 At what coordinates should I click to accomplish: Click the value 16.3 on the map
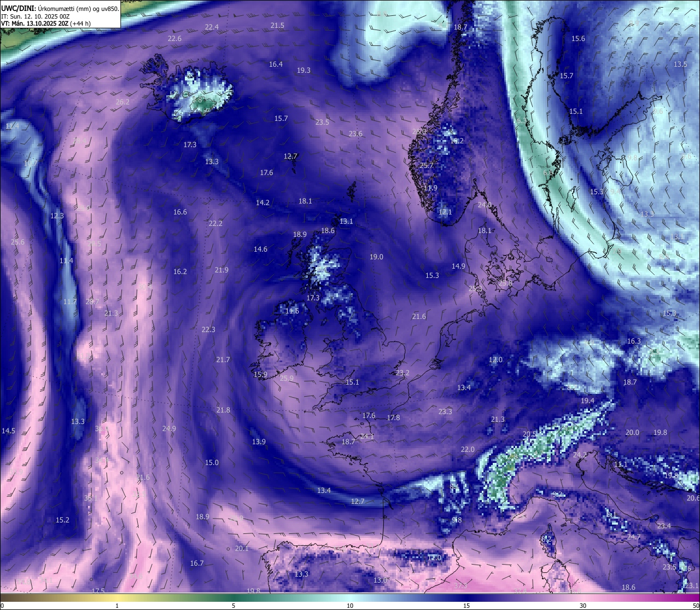click(x=634, y=341)
